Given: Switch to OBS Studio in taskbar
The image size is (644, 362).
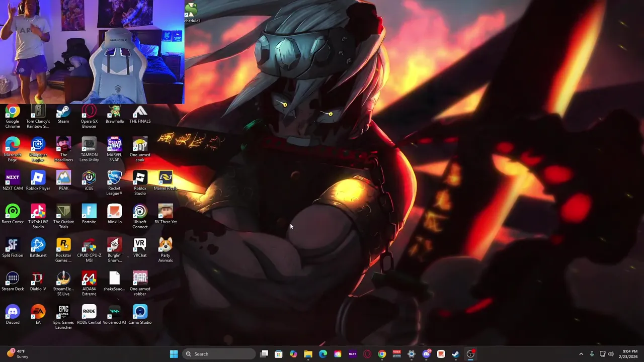Looking at the screenshot, I should coord(470,354).
